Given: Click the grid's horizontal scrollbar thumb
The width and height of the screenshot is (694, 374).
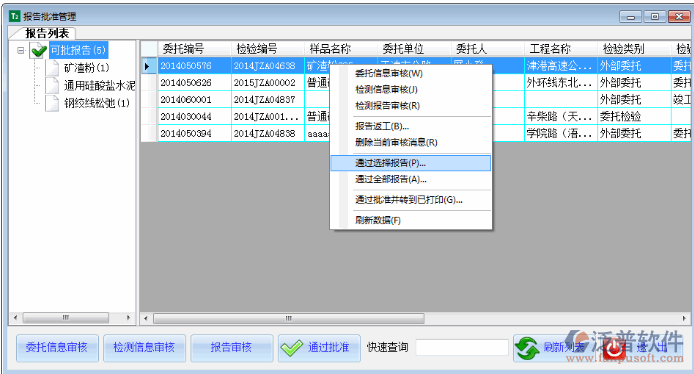Looking at the screenshot, I should pyautogui.click(x=289, y=318).
